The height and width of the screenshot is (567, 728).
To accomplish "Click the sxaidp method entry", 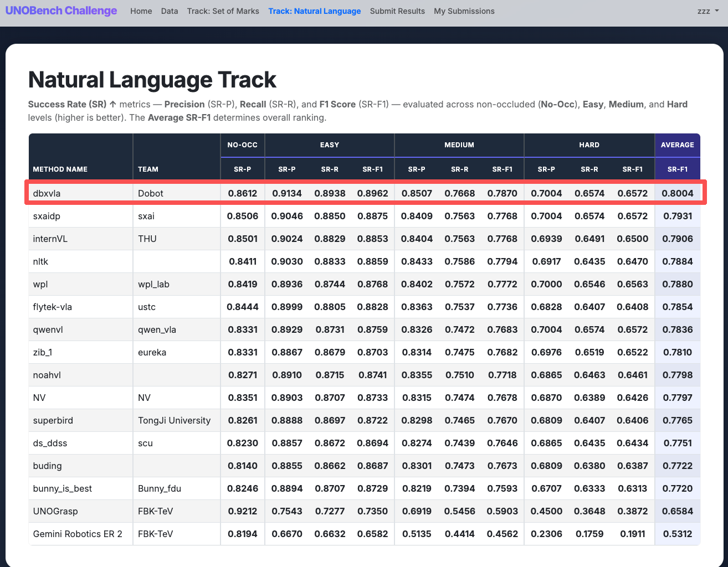I will point(47,216).
